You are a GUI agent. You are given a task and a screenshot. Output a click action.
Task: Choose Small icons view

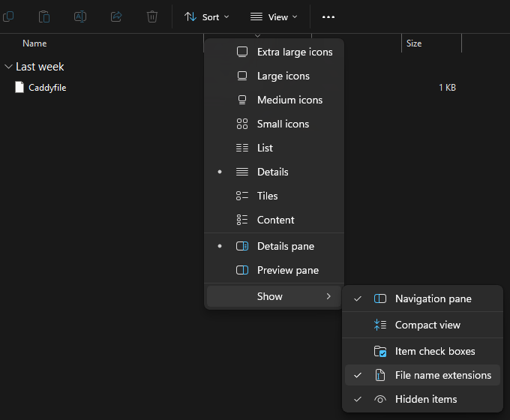[x=274, y=124]
